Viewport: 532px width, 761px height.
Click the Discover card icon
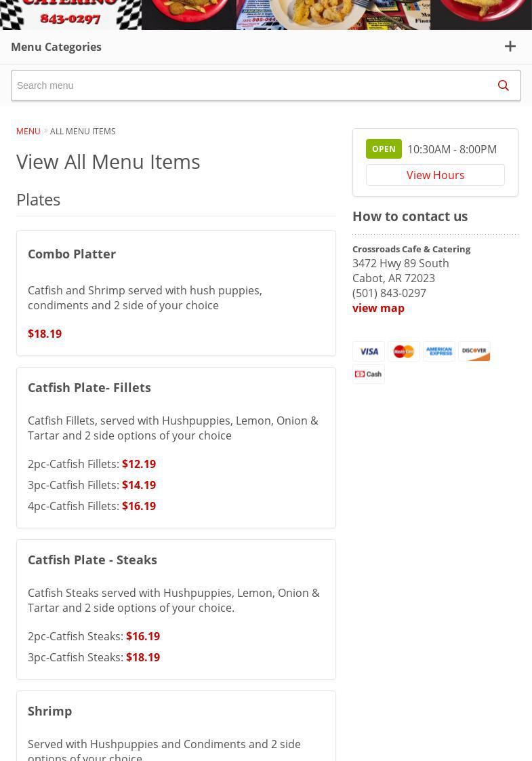tap(474, 351)
